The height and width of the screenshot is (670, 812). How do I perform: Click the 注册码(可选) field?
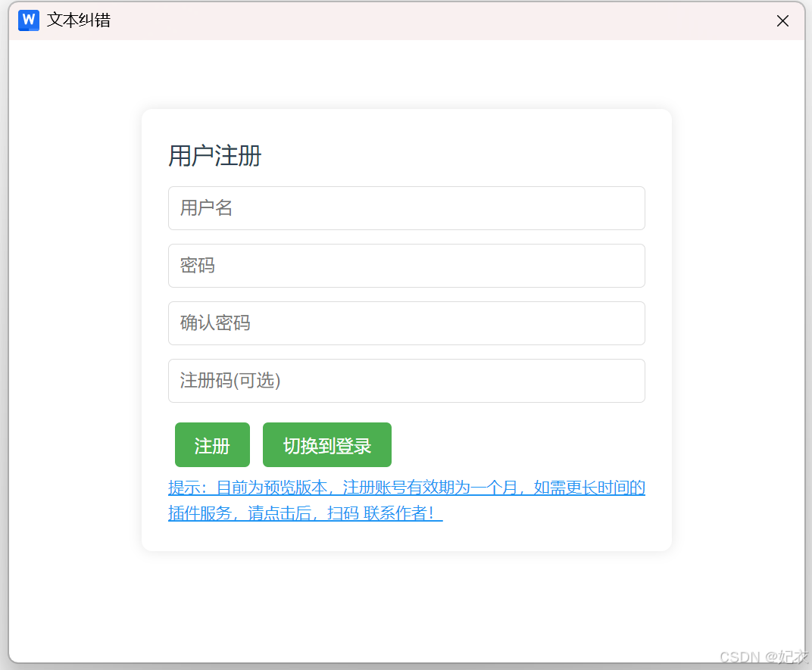click(407, 381)
